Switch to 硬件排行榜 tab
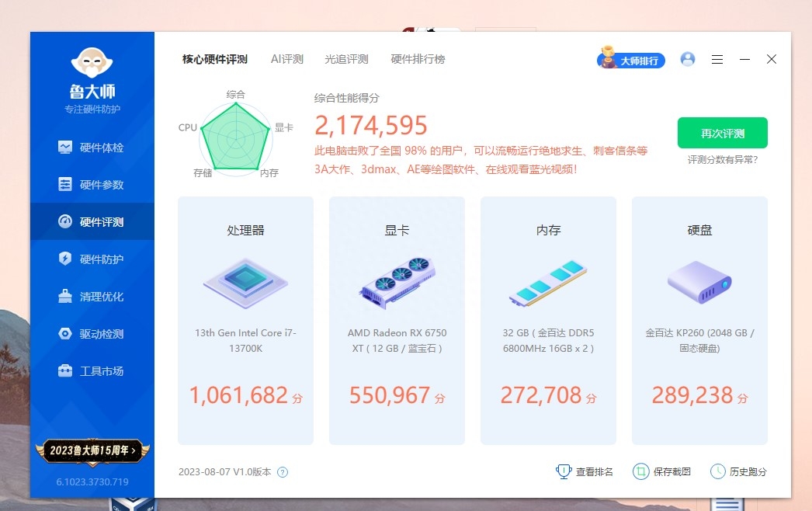This screenshot has width=812, height=511. [418, 59]
